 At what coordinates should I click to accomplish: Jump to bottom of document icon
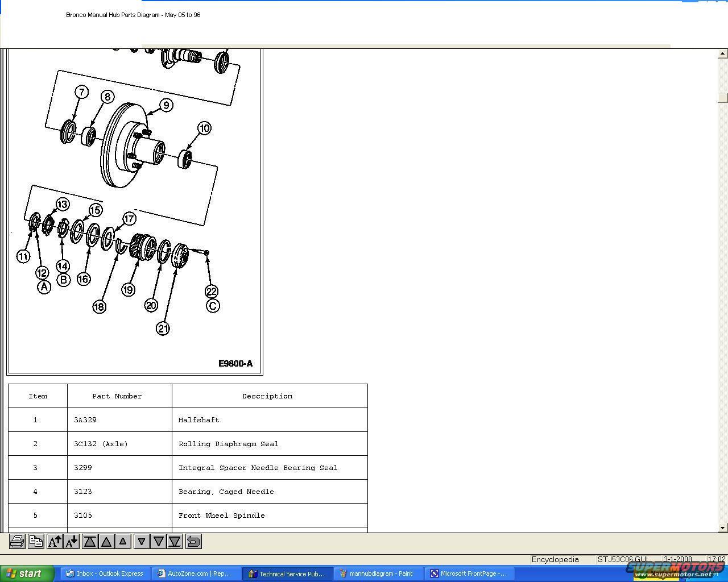pyautogui.click(x=175, y=542)
